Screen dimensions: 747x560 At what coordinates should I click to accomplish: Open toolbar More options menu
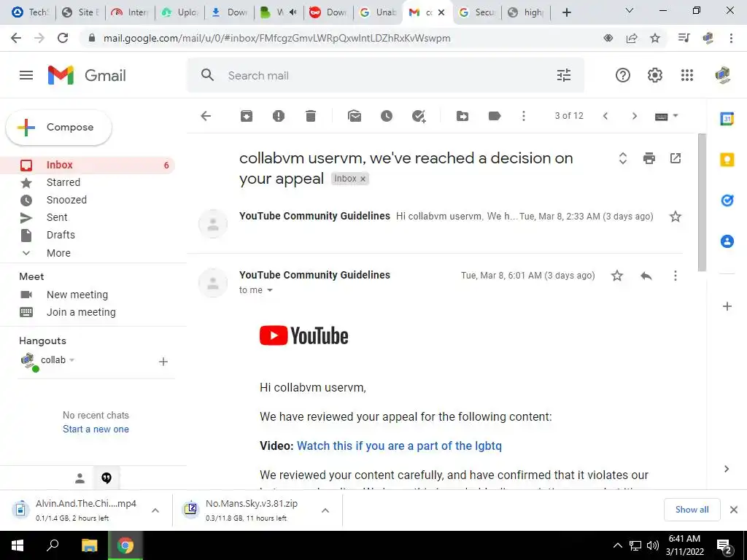[524, 116]
